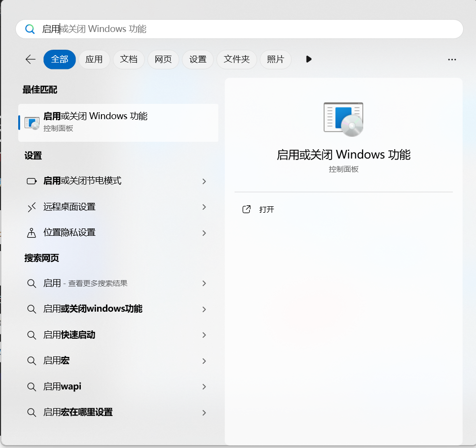The width and height of the screenshot is (476, 448).
Task: Click the search magnifier icon in search box
Action: tap(30, 29)
